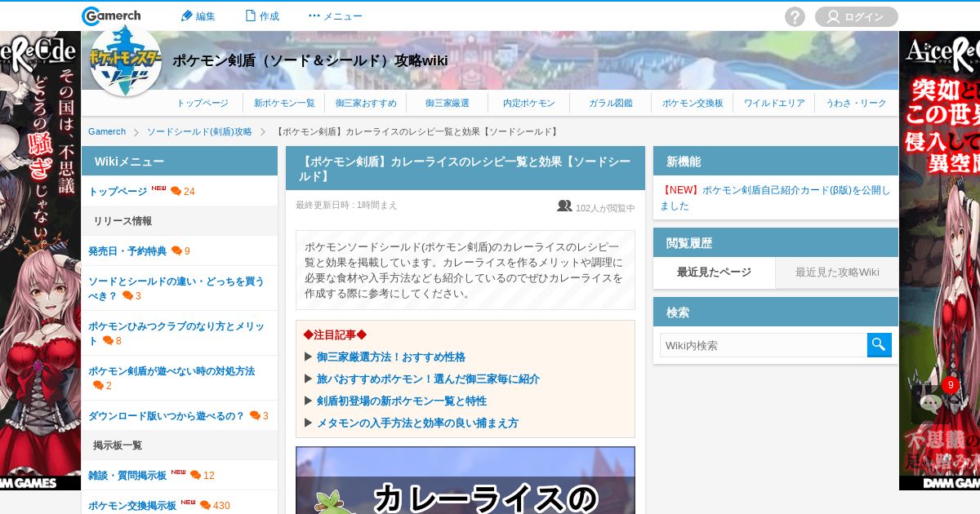Screen dimensions: 980x514
Task: Open the ワイルドエリア navigation tab
Action: 774,103
